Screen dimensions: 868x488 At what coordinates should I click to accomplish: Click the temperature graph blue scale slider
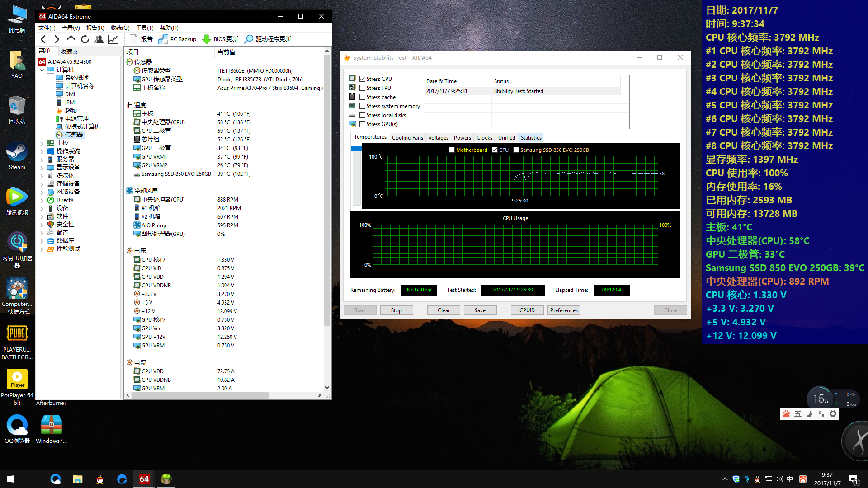tap(356, 149)
